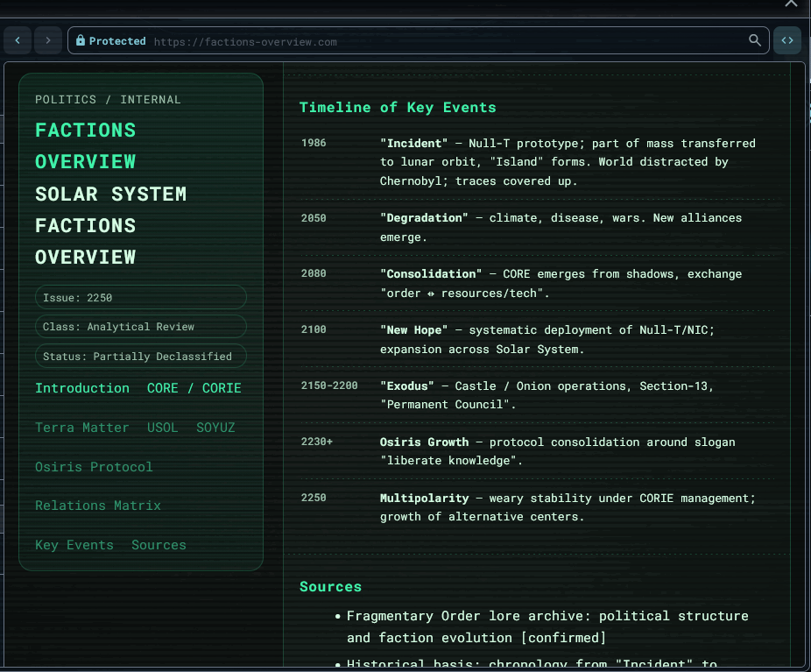811x672 pixels.
Task: Click the Class: Analytical Review tag
Action: (x=141, y=327)
